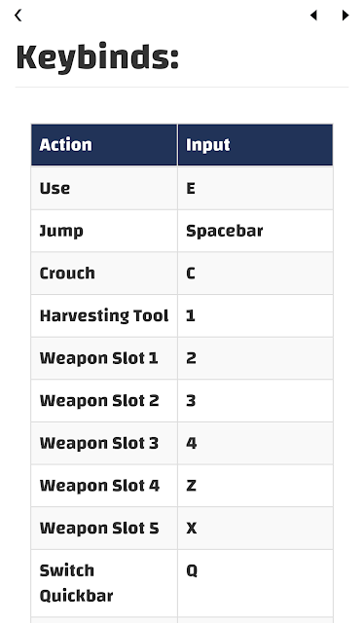Select the Weapon Slot 2 cell
The width and height of the screenshot is (364, 623).
point(104,401)
